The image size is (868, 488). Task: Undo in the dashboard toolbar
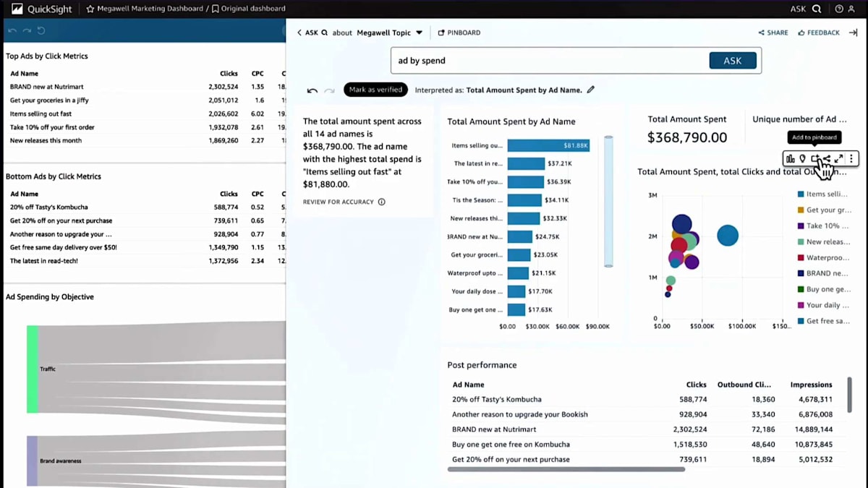tap(12, 30)
